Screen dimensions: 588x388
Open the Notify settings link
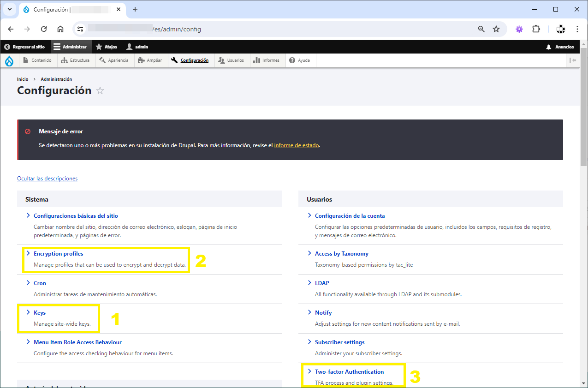point(323,312)
